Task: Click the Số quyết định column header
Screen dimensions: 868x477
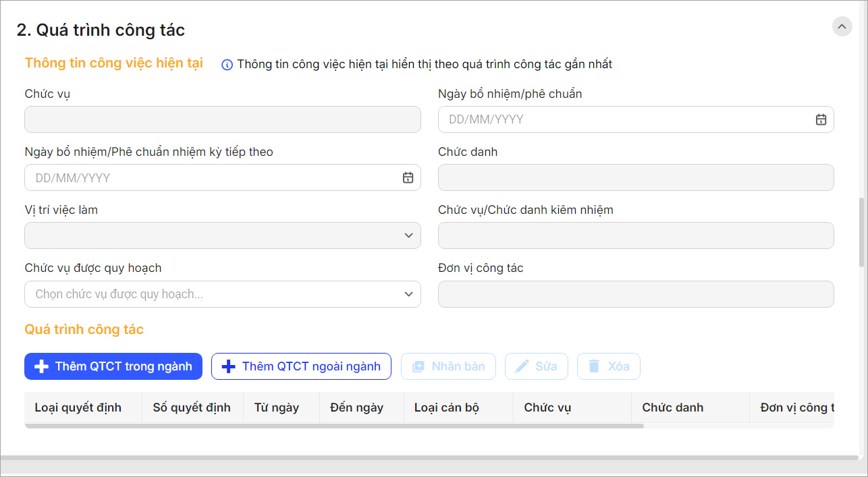Action: (x=192, y=408)
